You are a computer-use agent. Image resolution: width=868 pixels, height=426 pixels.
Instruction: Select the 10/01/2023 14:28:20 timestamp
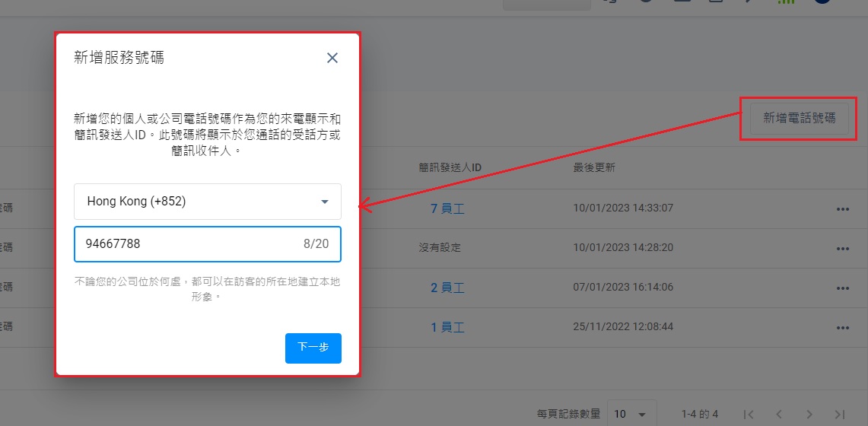[623, 247]
